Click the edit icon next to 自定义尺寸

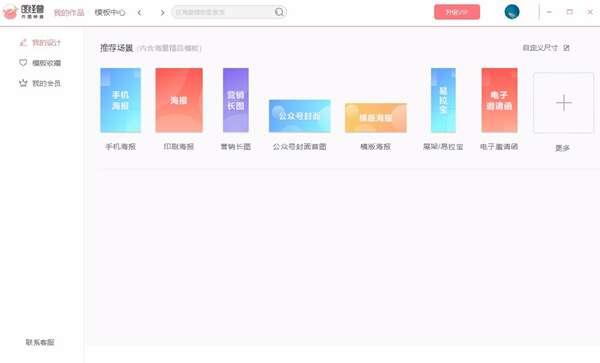567,48
